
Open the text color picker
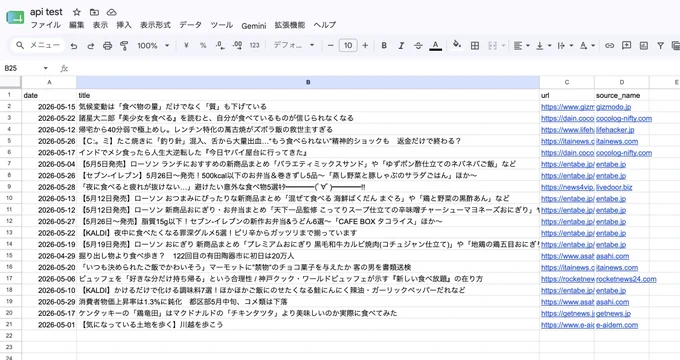pos(435,46)
